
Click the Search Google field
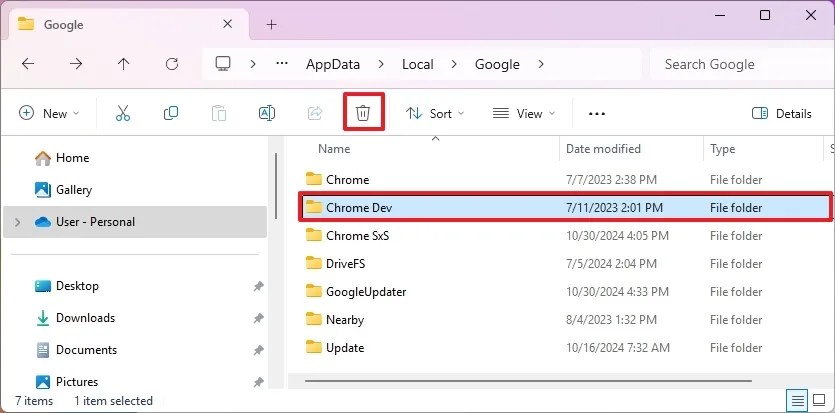point(742,64)
